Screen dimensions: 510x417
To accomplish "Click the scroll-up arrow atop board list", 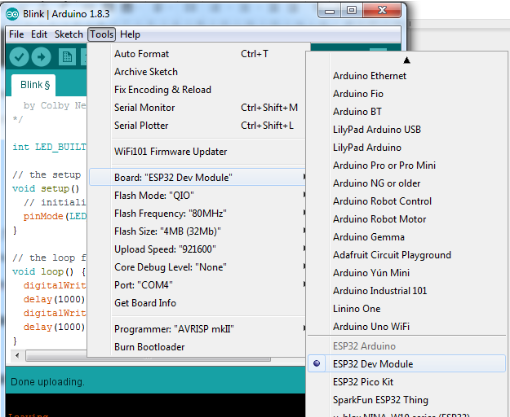I will [x=406, y=60].
